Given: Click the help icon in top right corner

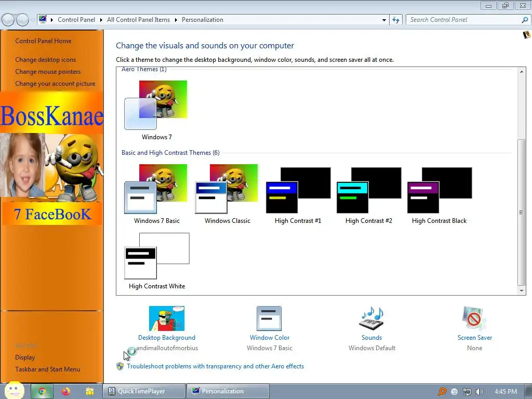Looking at the screenshot, I should pos(527,35).
